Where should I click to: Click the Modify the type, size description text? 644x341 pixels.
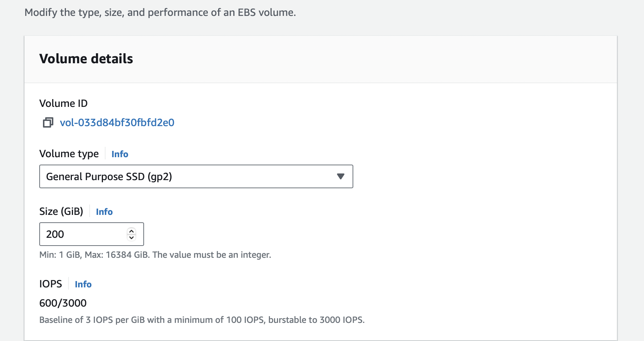point(160,13)
